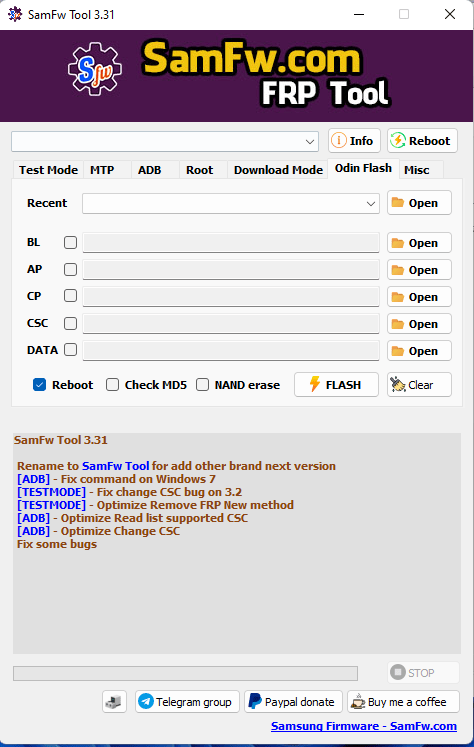Open file browser for CP row

[419, 297]
